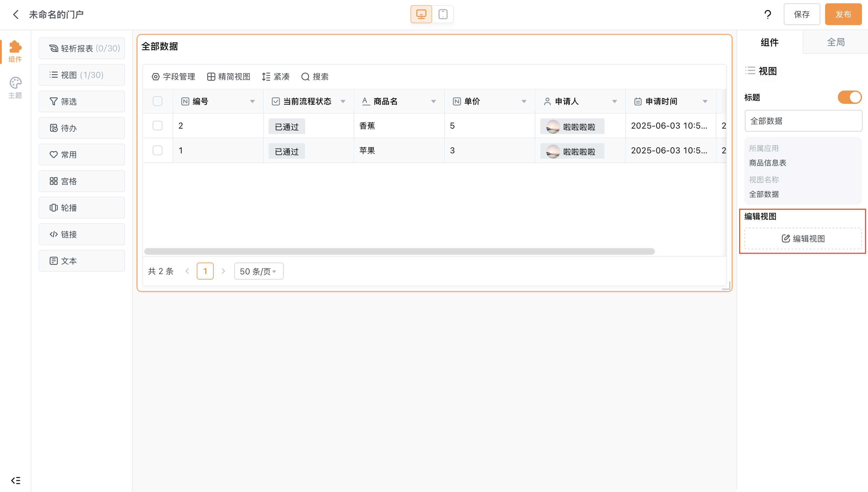This screenshot has height=492, width=868.
Task: Click the 未命名的门户 portal title
Action: click(56, 14)
